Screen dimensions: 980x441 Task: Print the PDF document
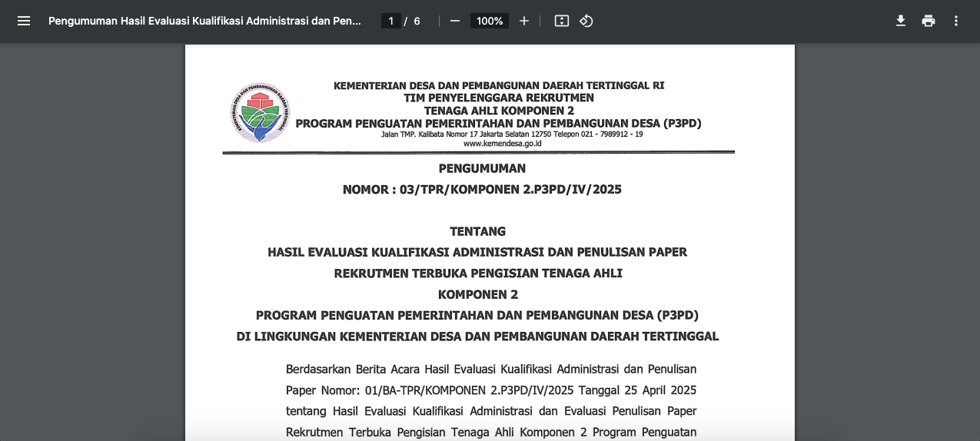pyautogui.click(x=929, y=21)
